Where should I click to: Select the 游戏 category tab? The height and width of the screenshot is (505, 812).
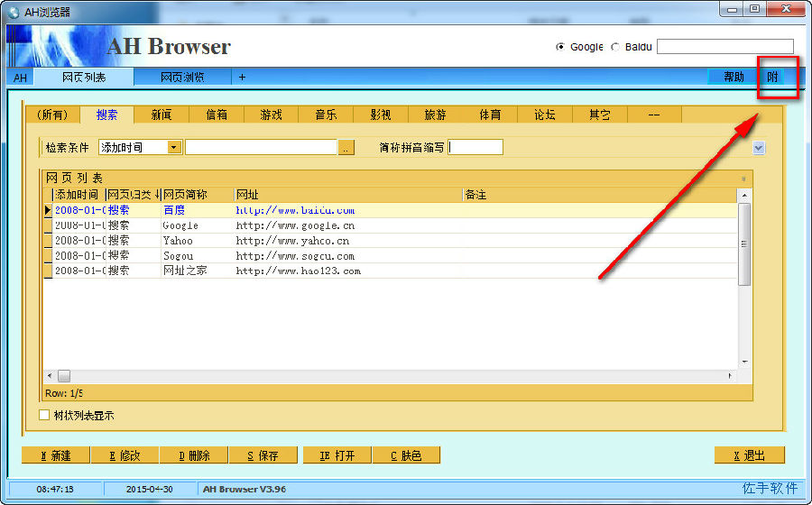272,115
